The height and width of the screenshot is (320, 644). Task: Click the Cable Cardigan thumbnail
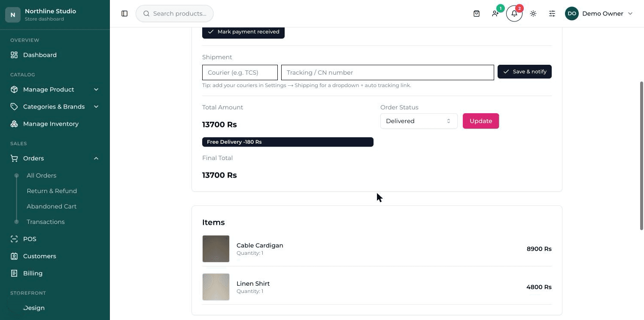(x=216, y=249)
